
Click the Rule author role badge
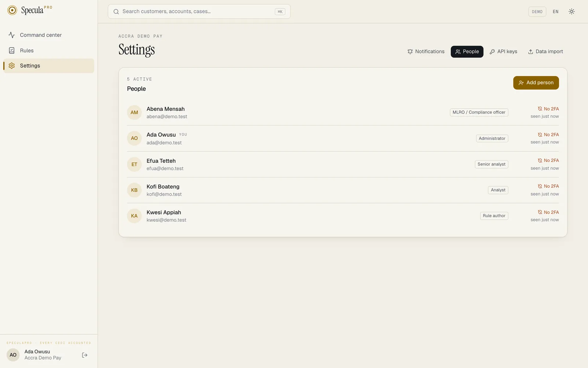coord(494,216)
